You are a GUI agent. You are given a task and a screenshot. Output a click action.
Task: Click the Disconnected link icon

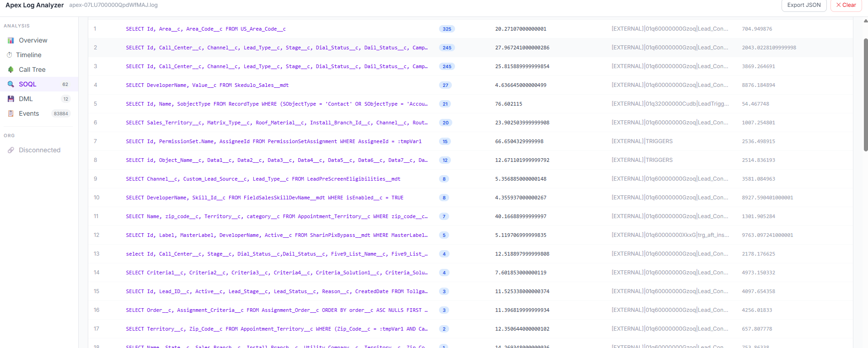11,150
